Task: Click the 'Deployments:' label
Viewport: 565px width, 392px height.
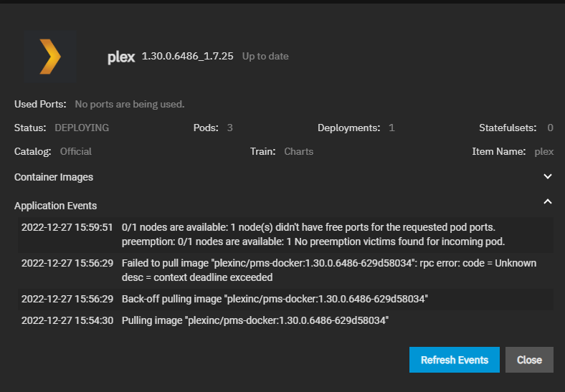Action: (348, 128)
